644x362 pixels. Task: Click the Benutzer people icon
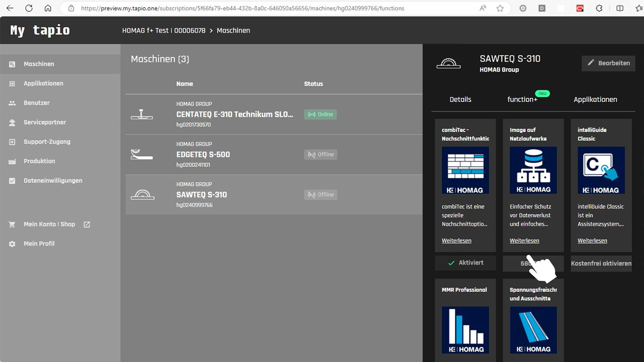[x=12, y=103]
